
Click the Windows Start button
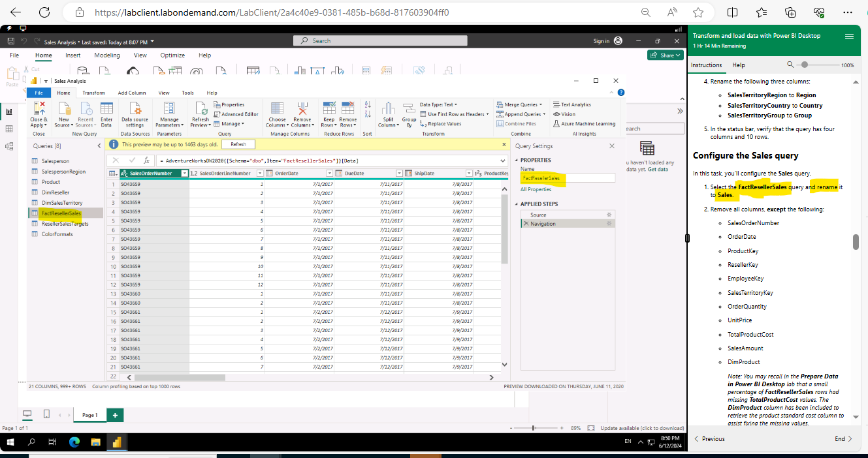tap(11, 442)
